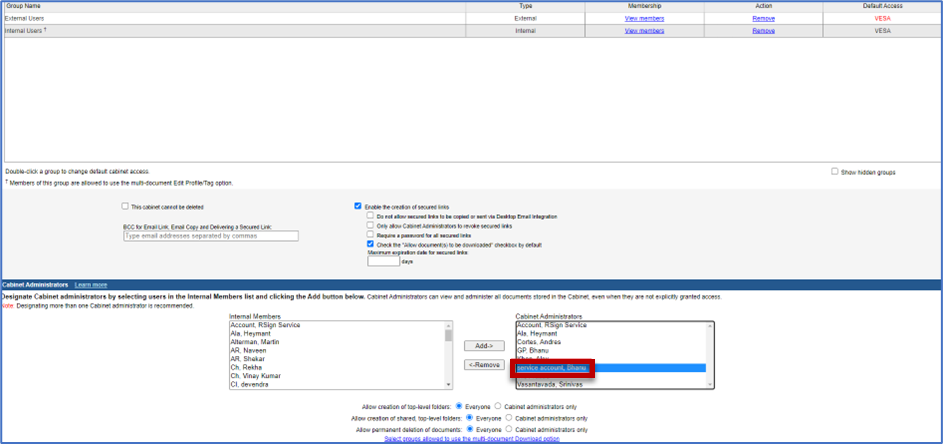
Task: Open the Learn more link
Action: click(x=90, y=285)
